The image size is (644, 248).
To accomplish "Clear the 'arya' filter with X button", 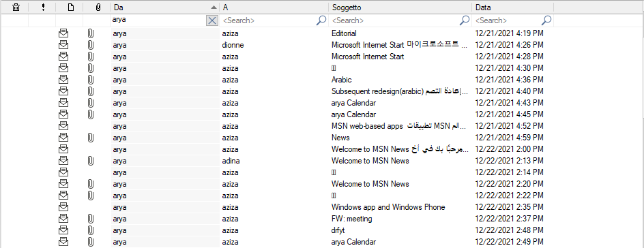I will 212,20.
